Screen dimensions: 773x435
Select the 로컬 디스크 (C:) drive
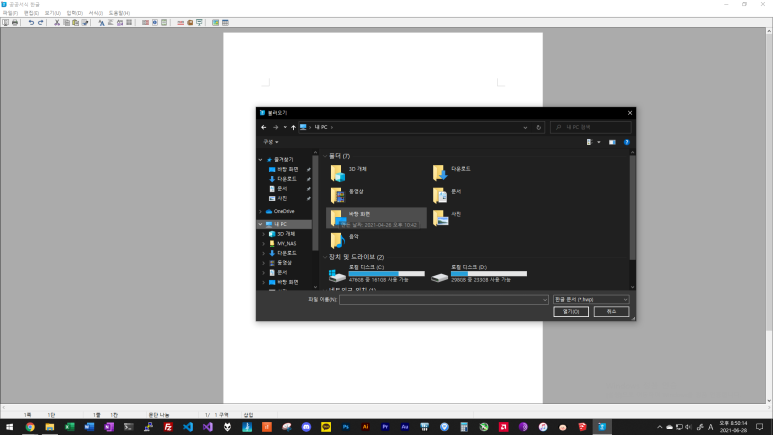(x=377, y=273)
